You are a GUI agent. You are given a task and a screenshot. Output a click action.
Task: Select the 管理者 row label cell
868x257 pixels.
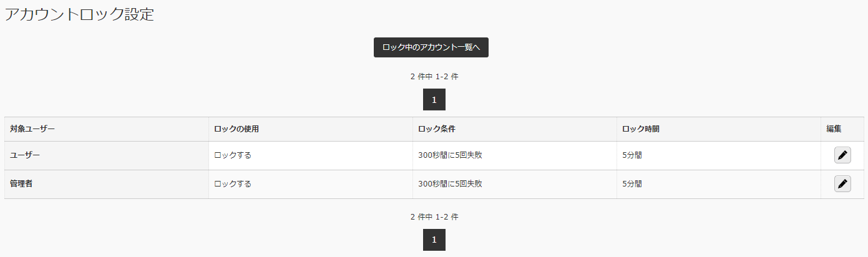pyautogui.click(x=107, y=184)
